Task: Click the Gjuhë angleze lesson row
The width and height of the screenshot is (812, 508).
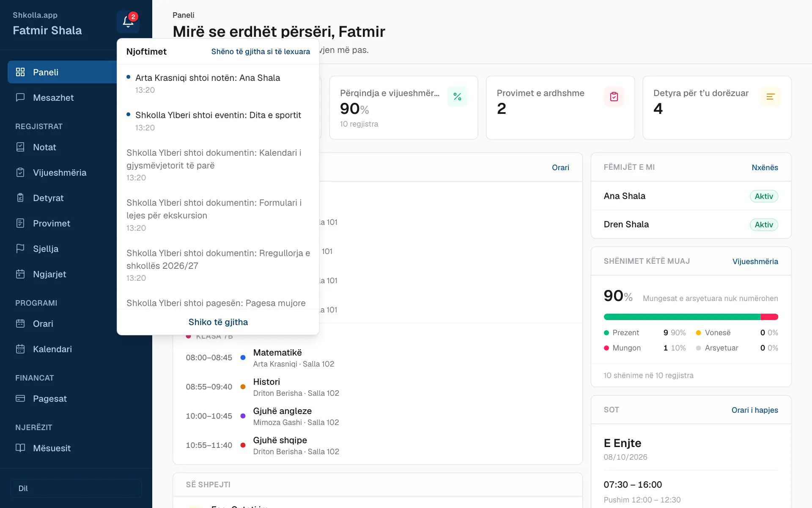Action: 378,416
